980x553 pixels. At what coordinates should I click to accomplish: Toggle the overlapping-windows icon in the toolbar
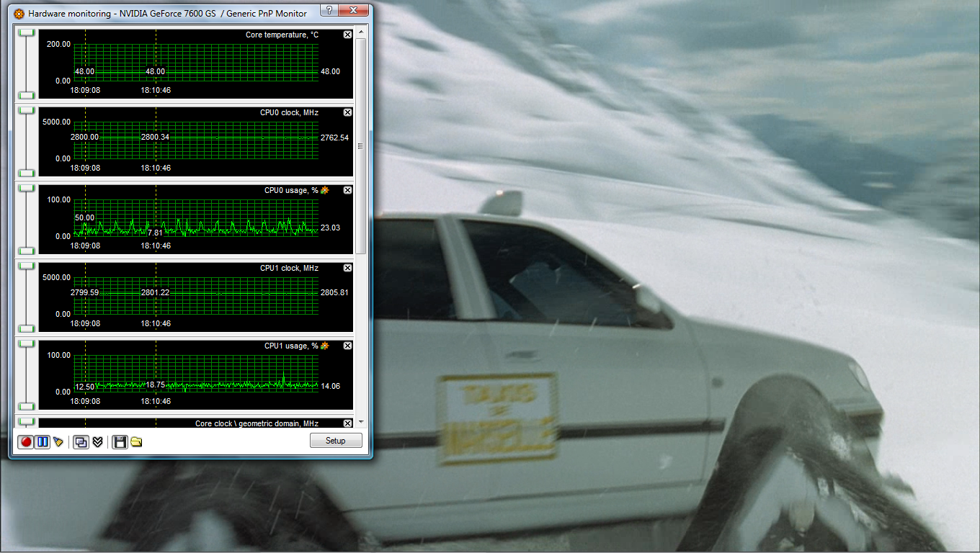[81, 441]
